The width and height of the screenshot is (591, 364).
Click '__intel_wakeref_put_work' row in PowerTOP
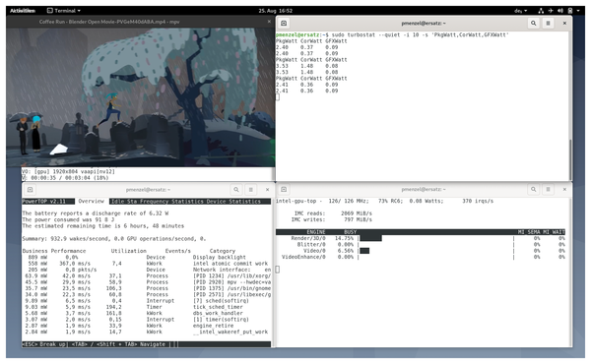(146, 332)
